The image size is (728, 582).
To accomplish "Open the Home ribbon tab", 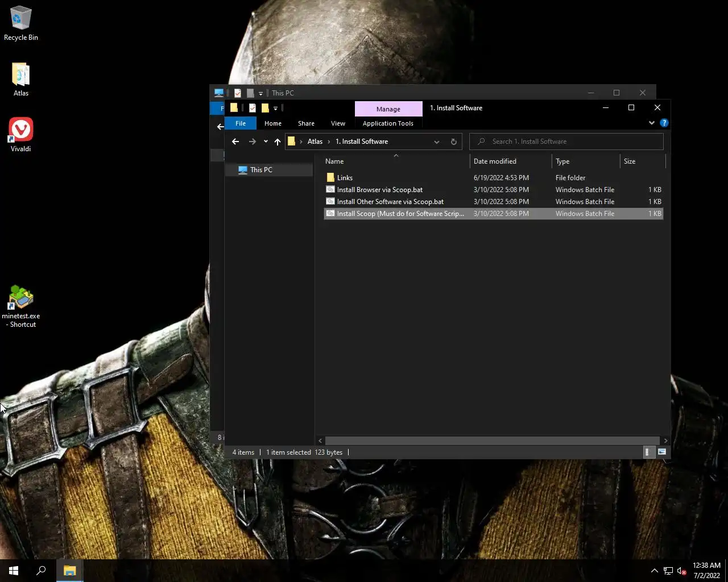I will point(273,123).
